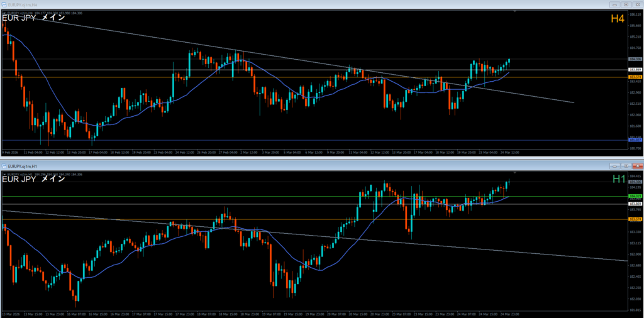The width and height of the screenshot is (644, 318).
Task: Minimize the H1 chart window
Action: point(614,165)
